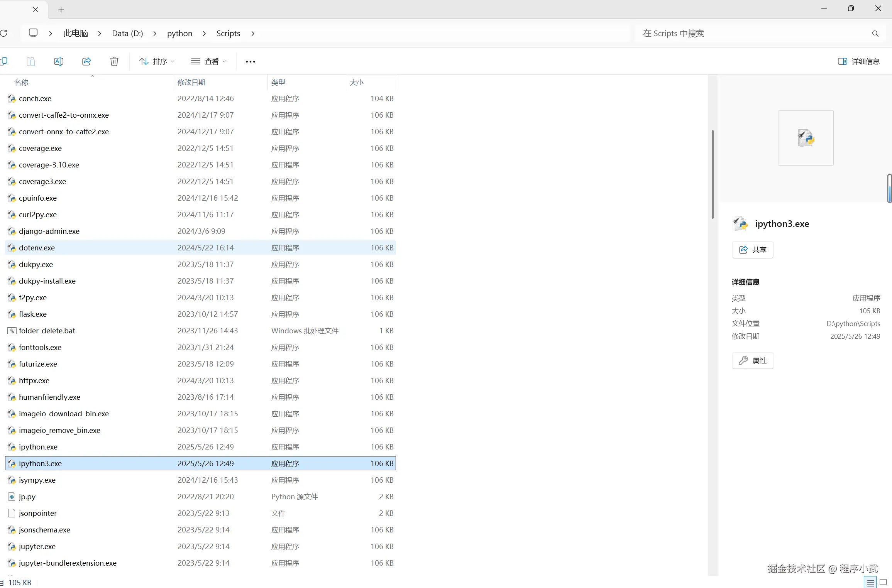Click the search magnifier icon
Image resolution: width=892 pixels, height=588 pixels.
875,34
